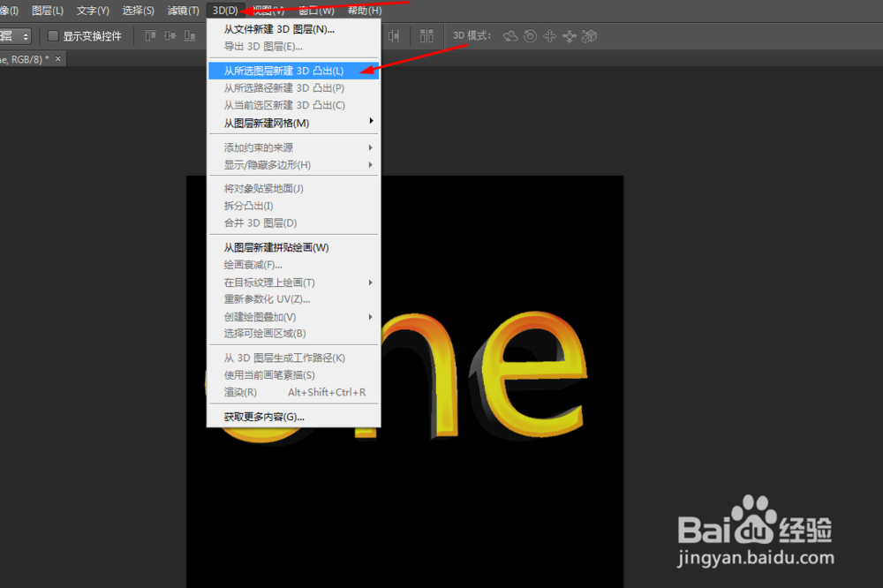The image size is (883, 588).
Task: Click the distribute layers icon in options bar
Action: coord(426,36)
